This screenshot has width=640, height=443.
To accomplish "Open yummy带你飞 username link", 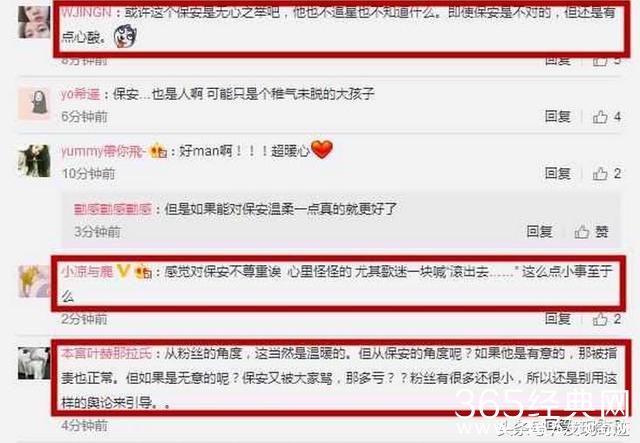I will [x=104, y=151].
